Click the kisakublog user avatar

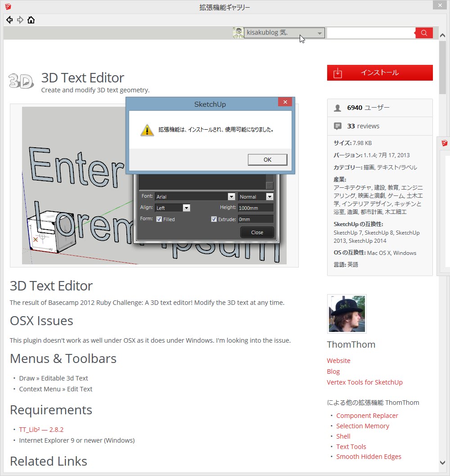238,33
